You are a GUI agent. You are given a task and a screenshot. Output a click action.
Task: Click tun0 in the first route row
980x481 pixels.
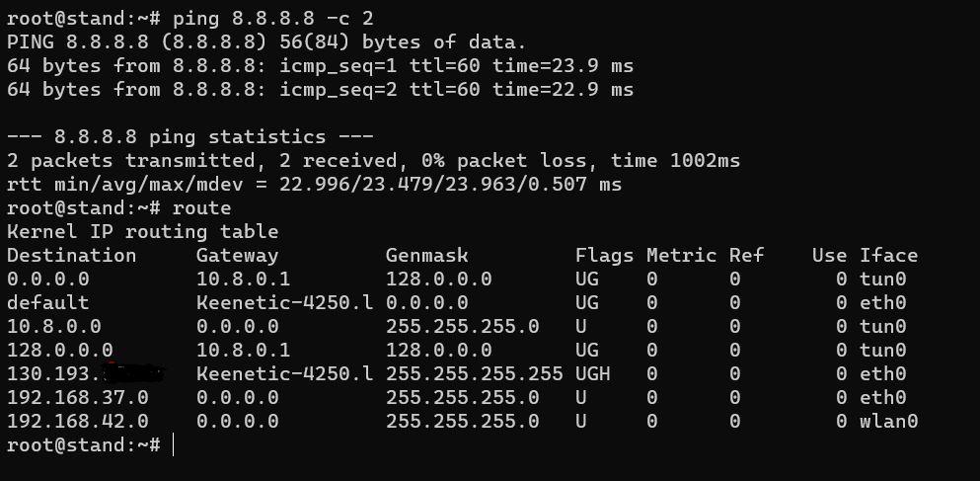coord(882,279)
